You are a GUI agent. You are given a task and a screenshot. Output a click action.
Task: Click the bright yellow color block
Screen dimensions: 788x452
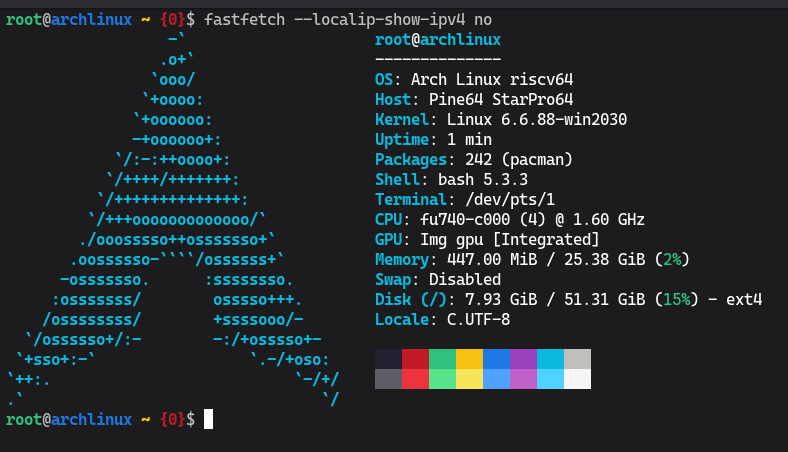469,379
